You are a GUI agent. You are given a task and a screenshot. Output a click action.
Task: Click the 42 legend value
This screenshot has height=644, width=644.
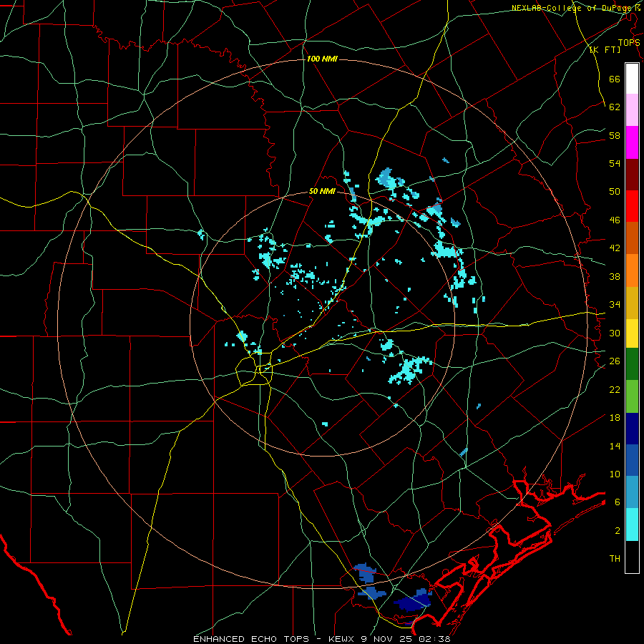point(615,248)
